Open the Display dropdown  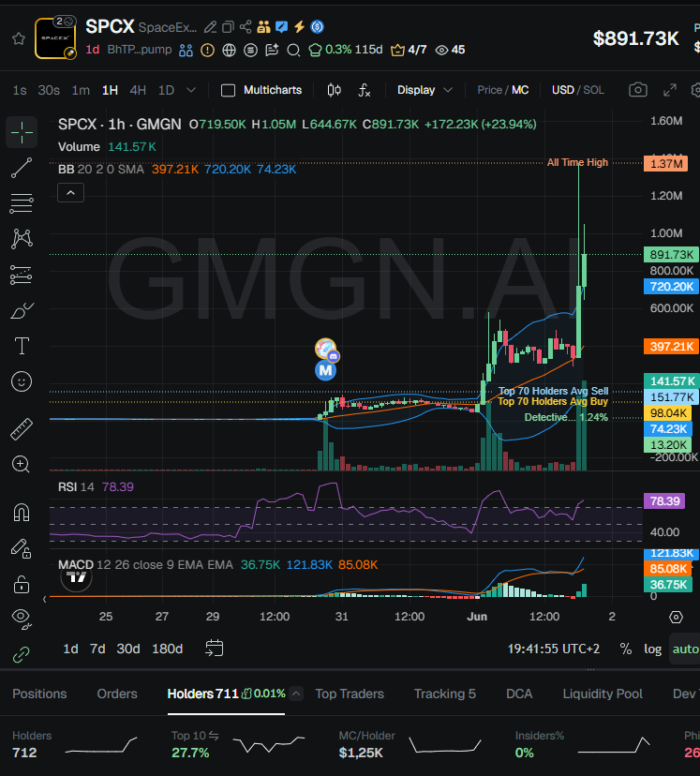click(424, 90)
